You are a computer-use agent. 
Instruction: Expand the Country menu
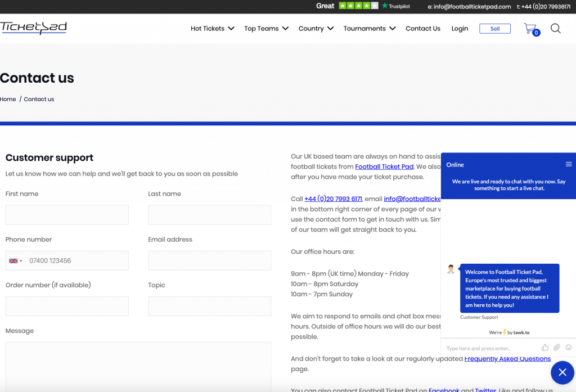pyautogui.click(x=316, y=28)
